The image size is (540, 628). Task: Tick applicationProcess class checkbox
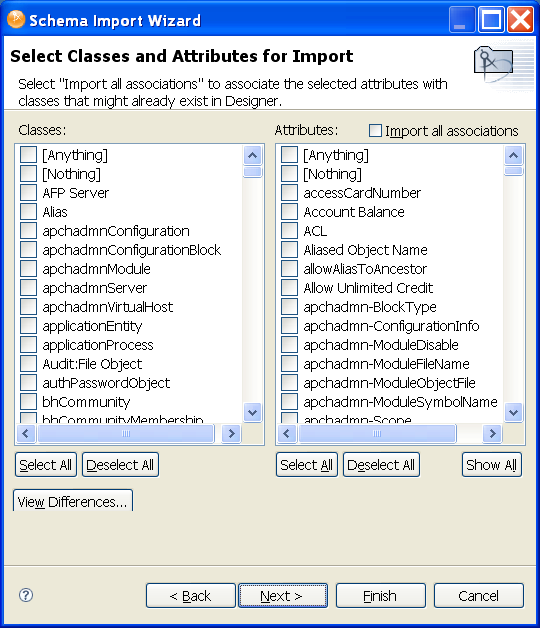pos(28,345)
